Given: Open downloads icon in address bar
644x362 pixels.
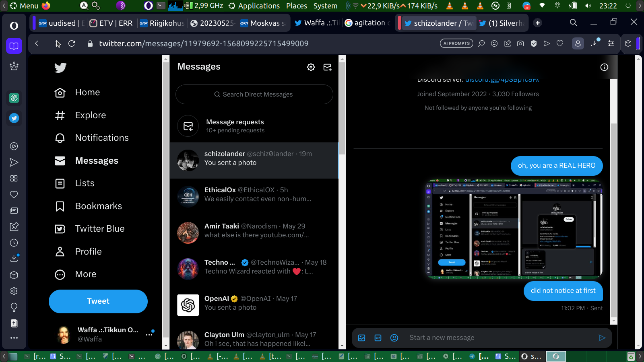Looking at the screenshot, I should pos(594,43).
